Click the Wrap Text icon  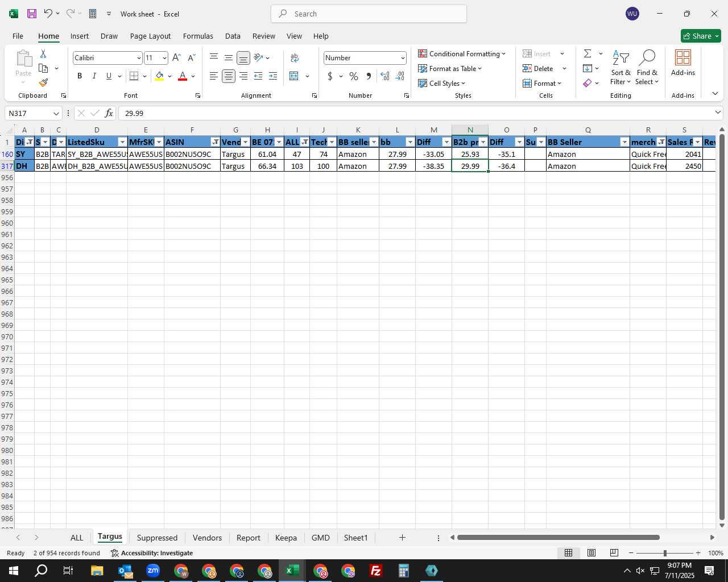point(295,57)
